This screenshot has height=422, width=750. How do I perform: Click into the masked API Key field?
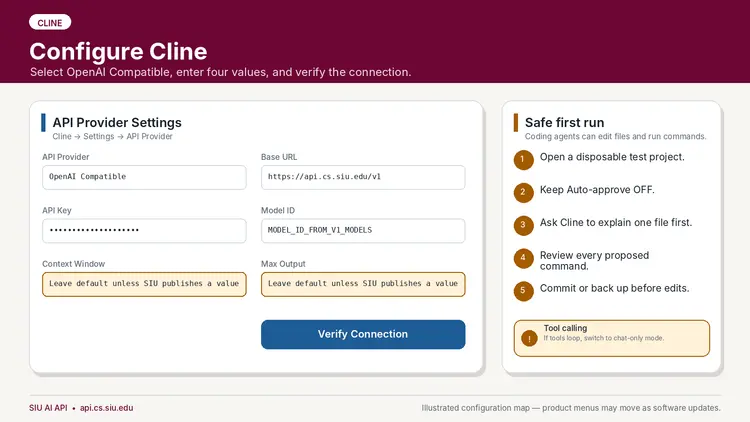point(144,231)
